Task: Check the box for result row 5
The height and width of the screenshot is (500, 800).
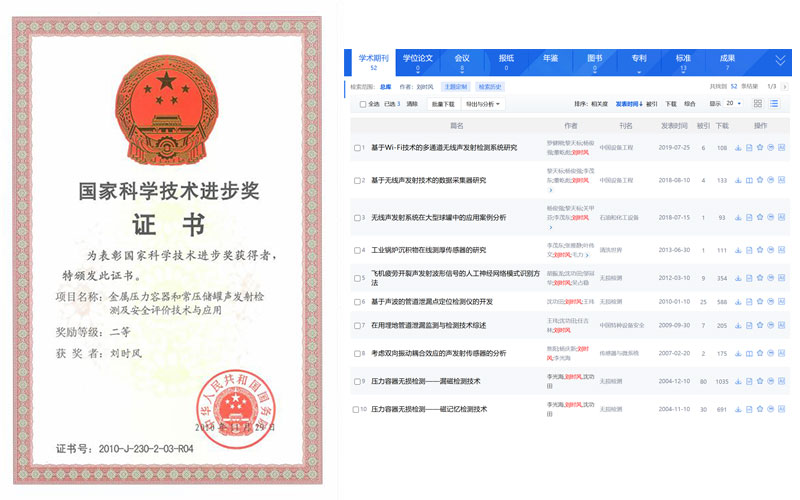Action: 357,279
